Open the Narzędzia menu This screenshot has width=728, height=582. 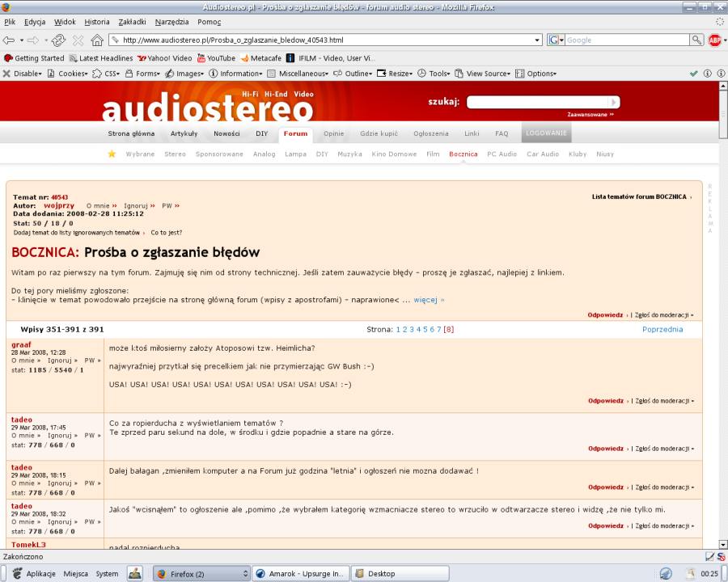point(171,22)
